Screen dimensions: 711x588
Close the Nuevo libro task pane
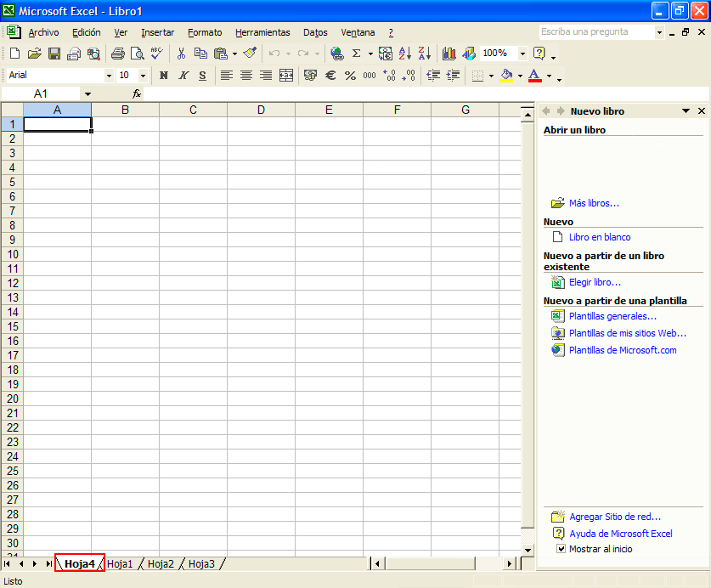pos(702,111)
